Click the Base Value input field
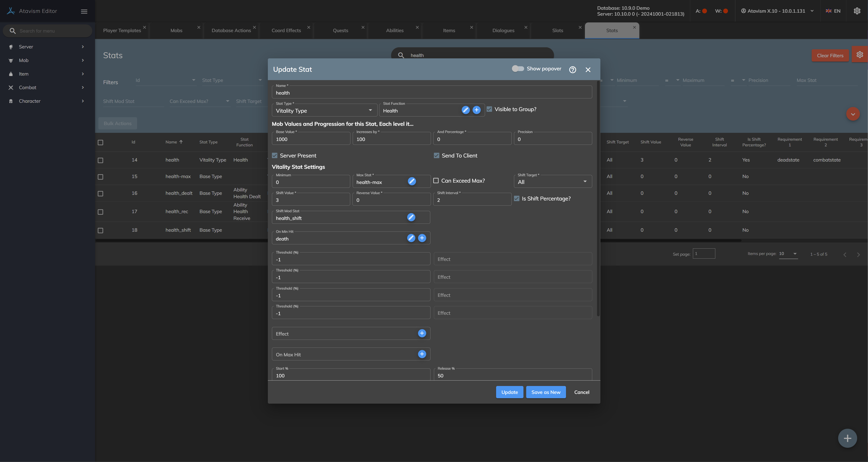Screen dimensions: 868x462 [x=311, y=140]
